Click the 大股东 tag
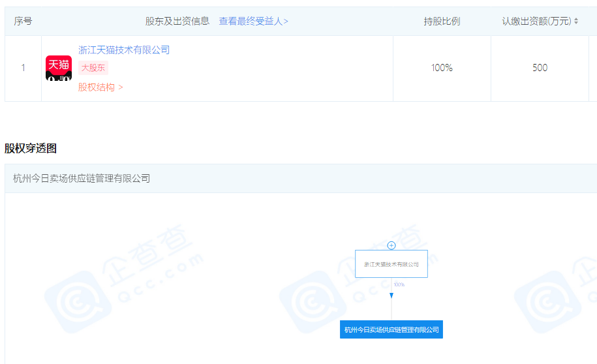Image resolution: width=597 pixels, height=364 pixels. pyautogui.click(x=93, y=68)
